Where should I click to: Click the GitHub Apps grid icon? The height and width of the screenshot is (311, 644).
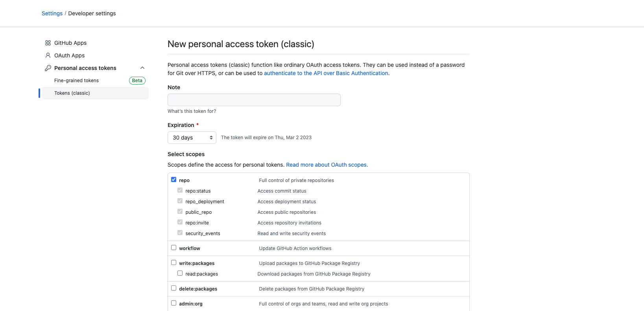point(48,43)
